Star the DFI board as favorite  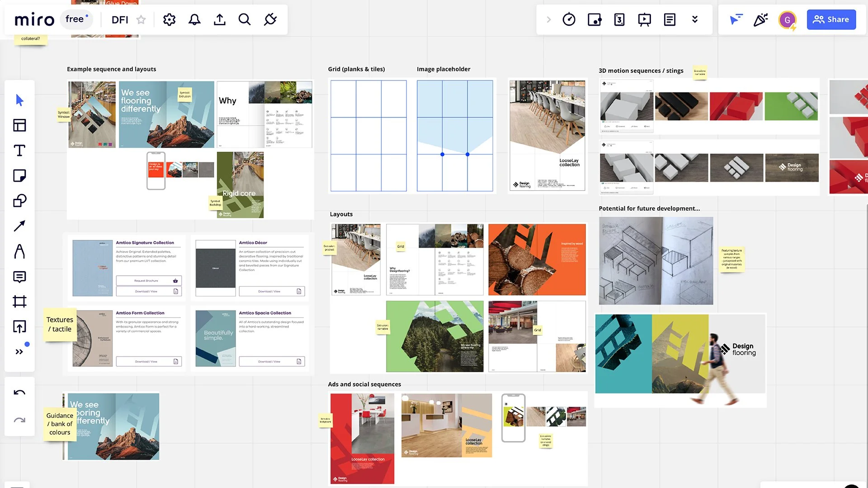tap(141, 19)
